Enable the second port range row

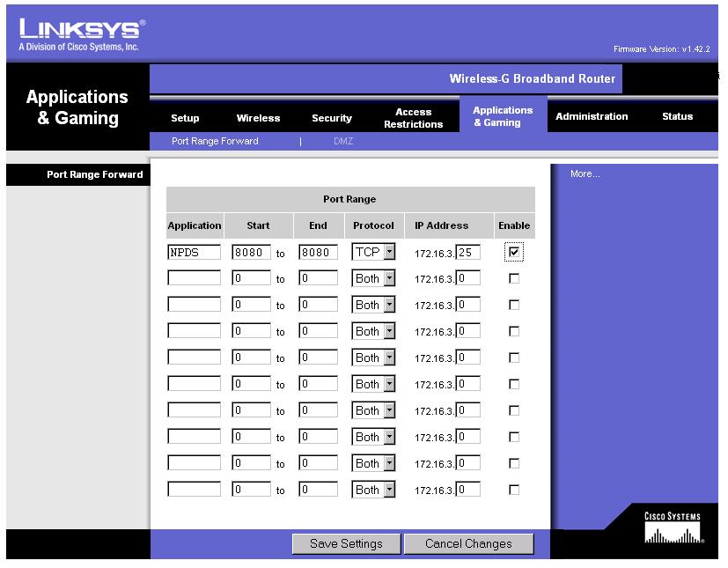tap(514, 279)
